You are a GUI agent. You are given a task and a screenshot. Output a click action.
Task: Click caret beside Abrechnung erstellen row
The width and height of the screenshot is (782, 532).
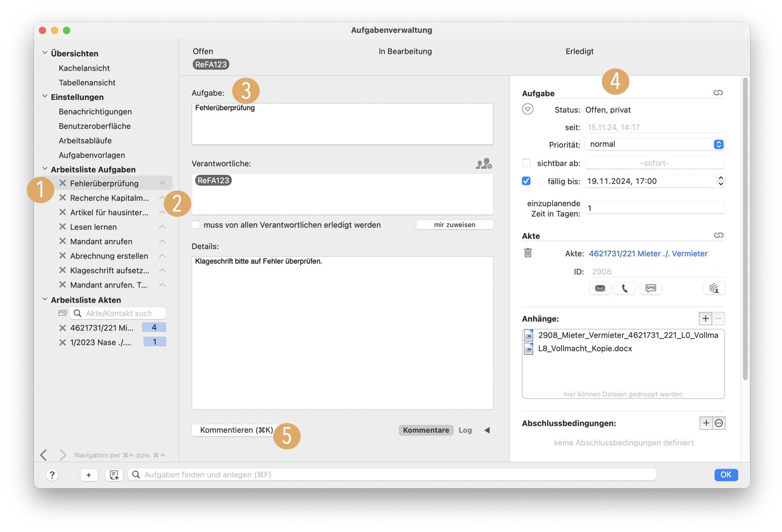coord(162,256)
